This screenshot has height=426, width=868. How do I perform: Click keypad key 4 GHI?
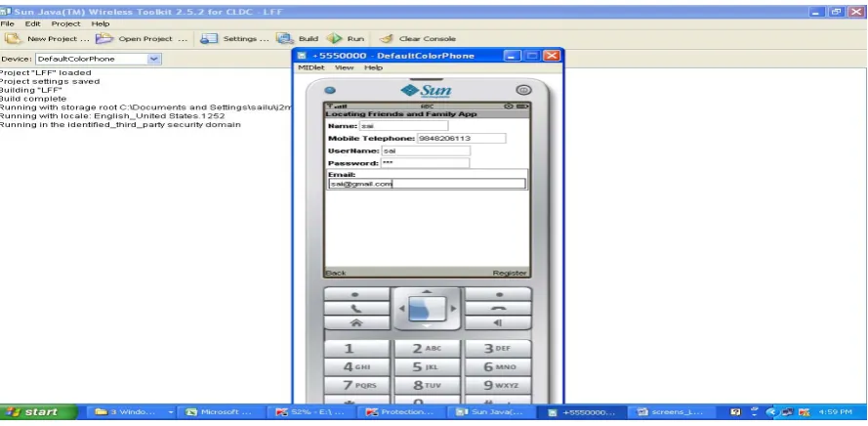point(356,367)
